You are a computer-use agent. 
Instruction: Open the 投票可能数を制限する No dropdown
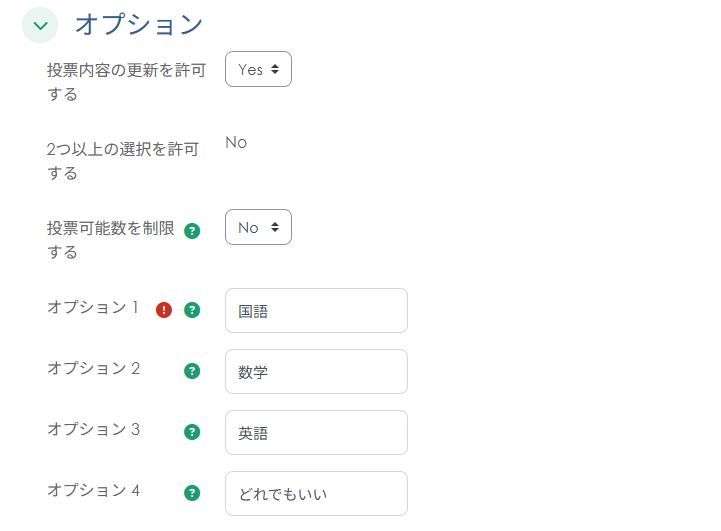point(258,227)
